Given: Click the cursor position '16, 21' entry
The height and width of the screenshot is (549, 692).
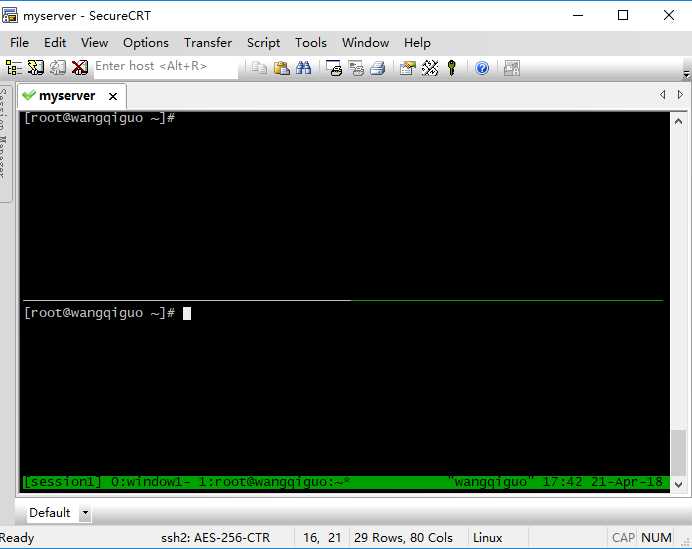Looking at the screenshot, I should pyautogui.click(x=322, y=538).
